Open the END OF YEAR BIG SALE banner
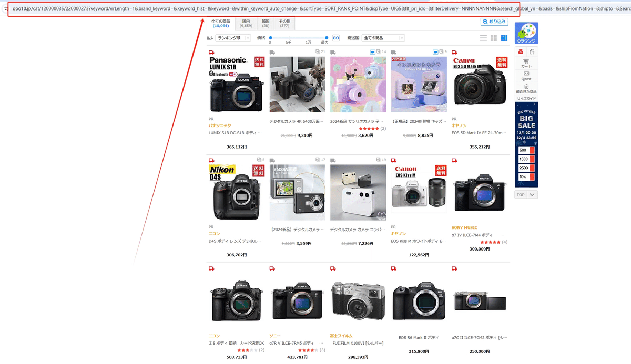The image size is (631, 364). pos(526,145)
